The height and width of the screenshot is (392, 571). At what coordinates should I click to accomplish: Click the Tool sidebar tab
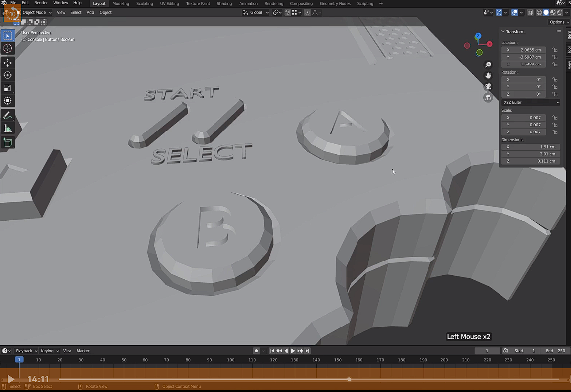[569, 50]
